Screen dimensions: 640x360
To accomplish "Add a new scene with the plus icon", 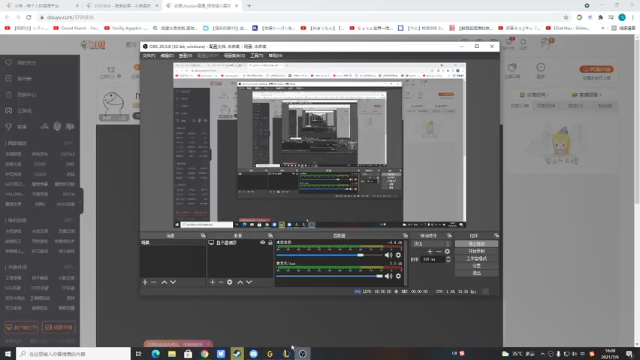I will coord(145,282).
